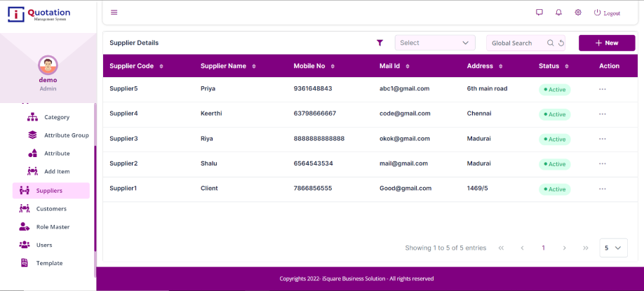Open Role Master menu item
The height and width of the screenshot is (291, 644).
tap(53, 226)
